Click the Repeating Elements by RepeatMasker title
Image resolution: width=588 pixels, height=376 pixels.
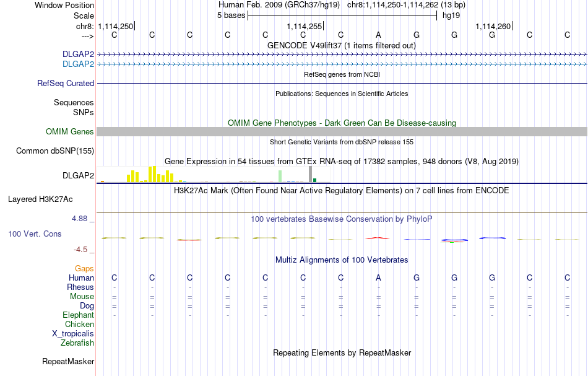[342, 352]
